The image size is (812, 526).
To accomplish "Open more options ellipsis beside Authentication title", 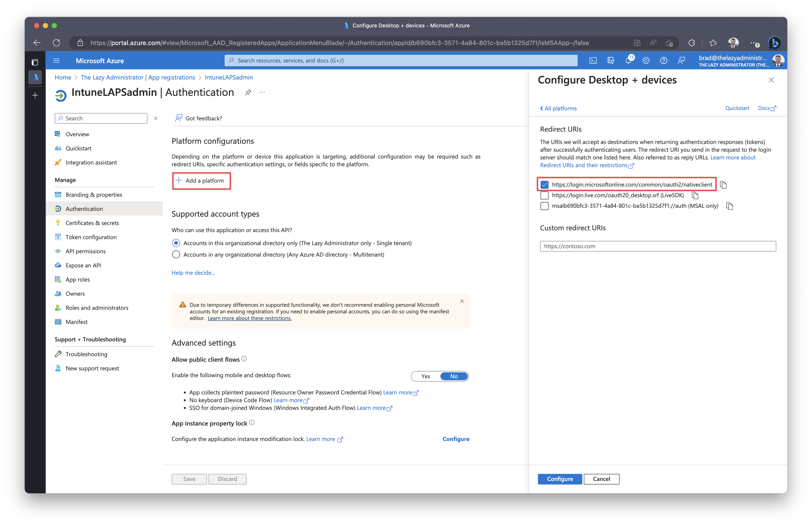I will 262,92.
